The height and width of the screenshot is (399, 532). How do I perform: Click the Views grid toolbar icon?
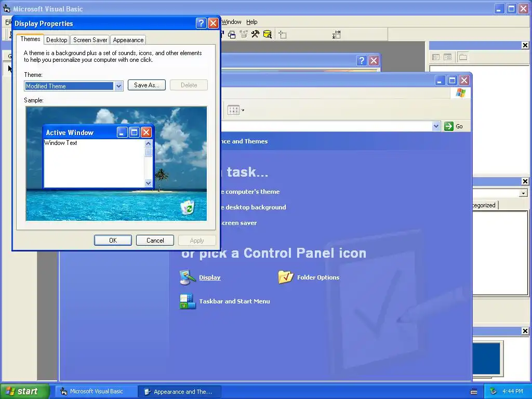(233, 110)
